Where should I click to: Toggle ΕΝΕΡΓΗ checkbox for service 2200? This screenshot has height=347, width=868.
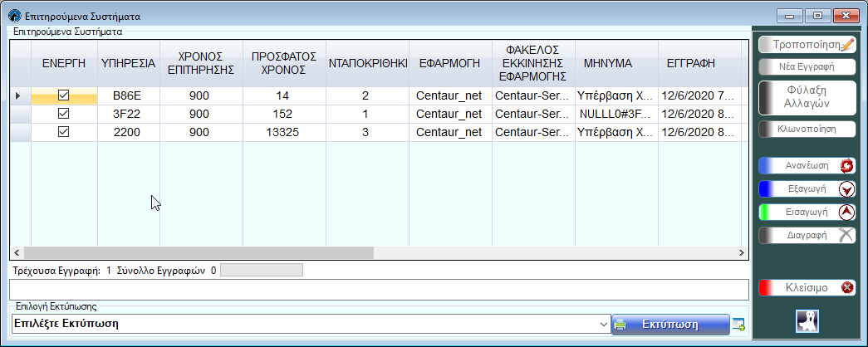pyautogui.click(x=63, y=131)
